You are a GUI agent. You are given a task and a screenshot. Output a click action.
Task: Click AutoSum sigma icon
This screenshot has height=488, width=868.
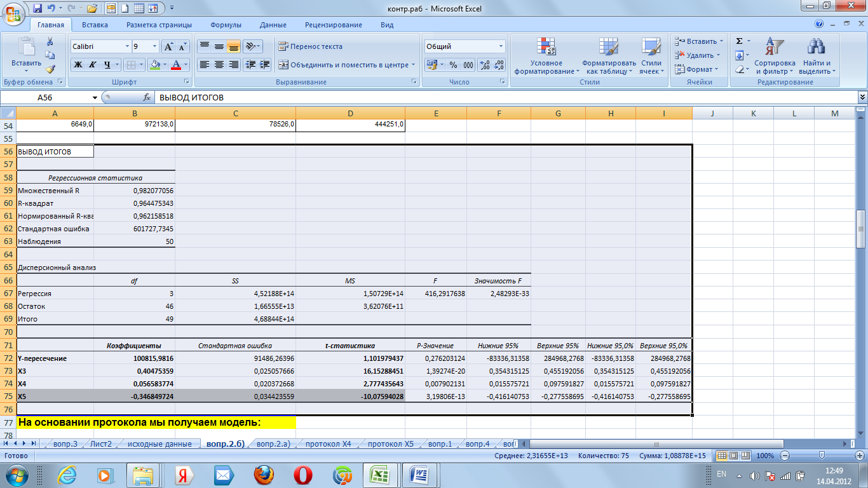pyautogui.click(x=740, y=41)
